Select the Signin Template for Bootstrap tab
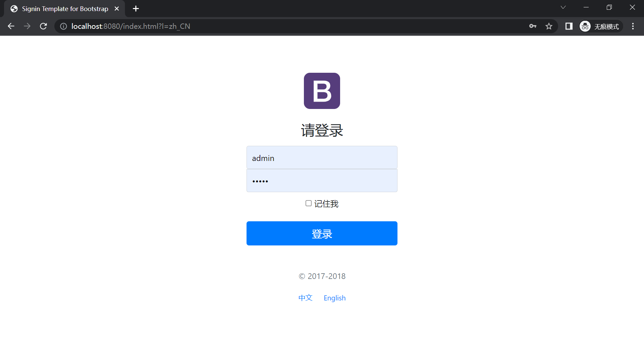 65,9
